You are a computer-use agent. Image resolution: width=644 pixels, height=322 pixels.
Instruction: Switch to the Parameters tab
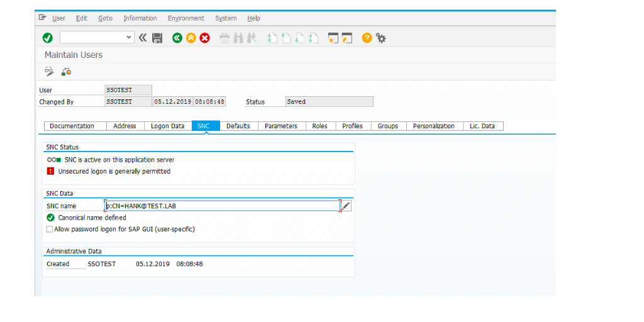(282, 126)
